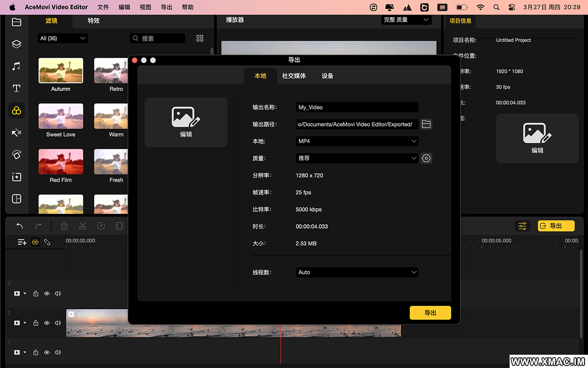The height and width of the screenshot is (368, 588).
Task: Click the 编辑 thumbnail button in dialog
Action: (186, 122)
